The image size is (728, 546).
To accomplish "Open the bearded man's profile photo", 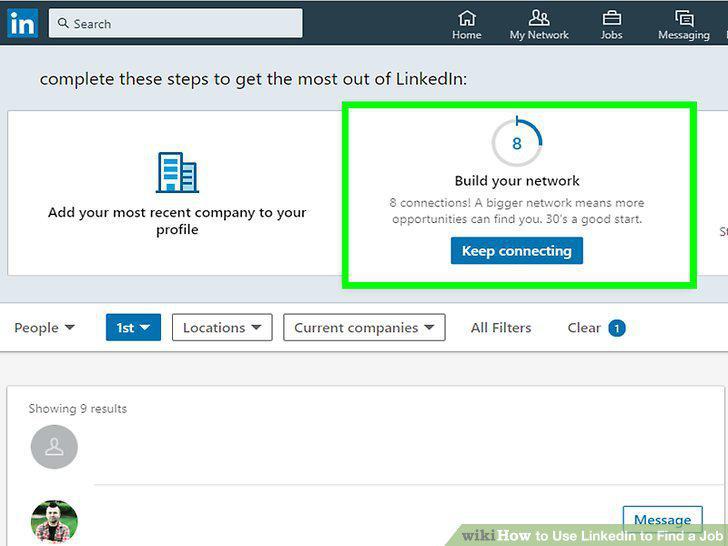I will pos(54,521).
